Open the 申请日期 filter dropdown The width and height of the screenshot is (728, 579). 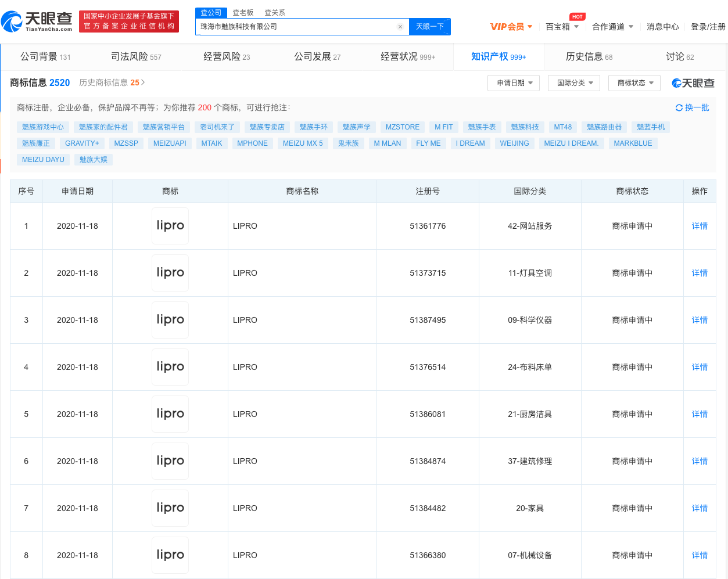[514, 83]
